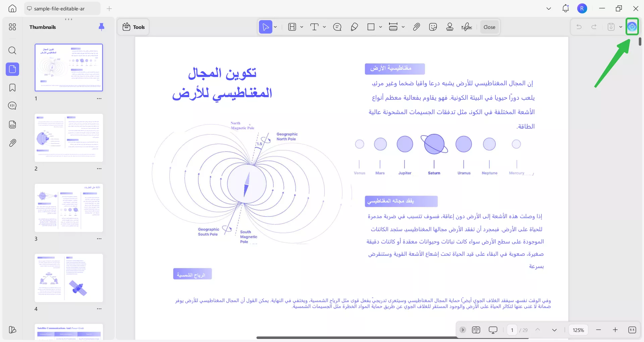The height and width of the screenshot is (342, 644).
Task: Click the Close button on the toolbar
Action: click(x=489, y=27)
